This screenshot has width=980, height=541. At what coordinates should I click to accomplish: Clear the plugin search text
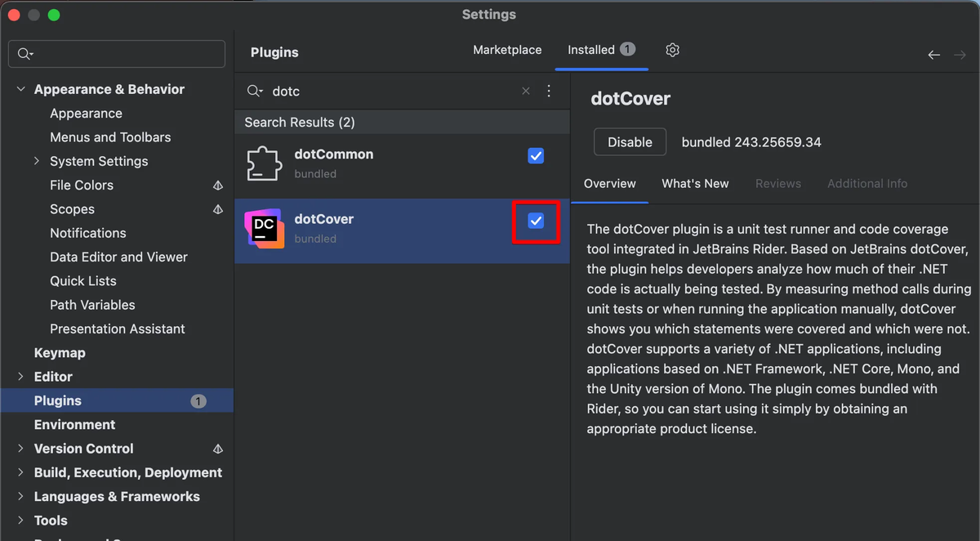pos(526,91)
